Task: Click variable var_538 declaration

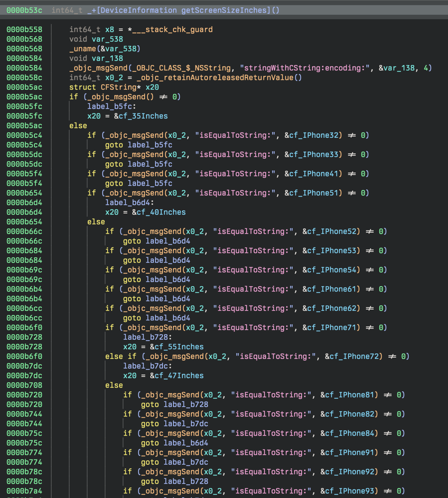Action: click(x=107, y=39)
